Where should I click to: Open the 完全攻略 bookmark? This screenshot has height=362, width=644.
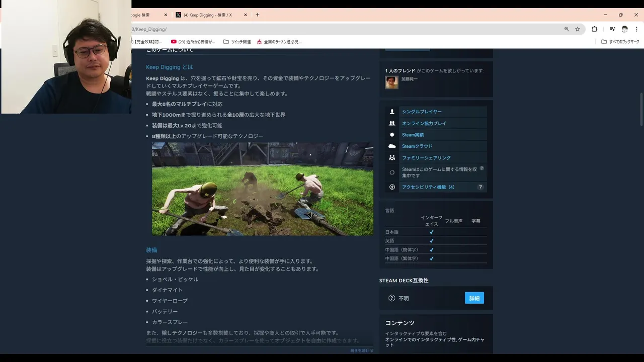point(147,42)
